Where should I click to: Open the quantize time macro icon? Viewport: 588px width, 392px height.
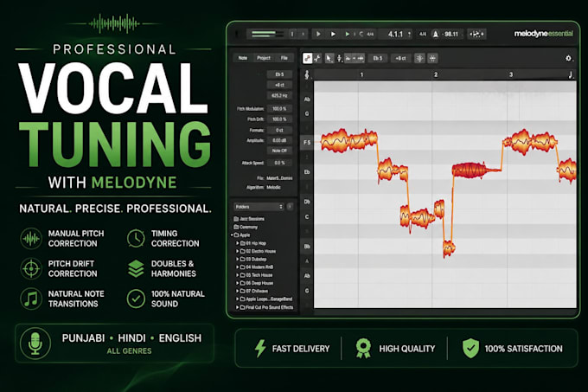(432, 58)
